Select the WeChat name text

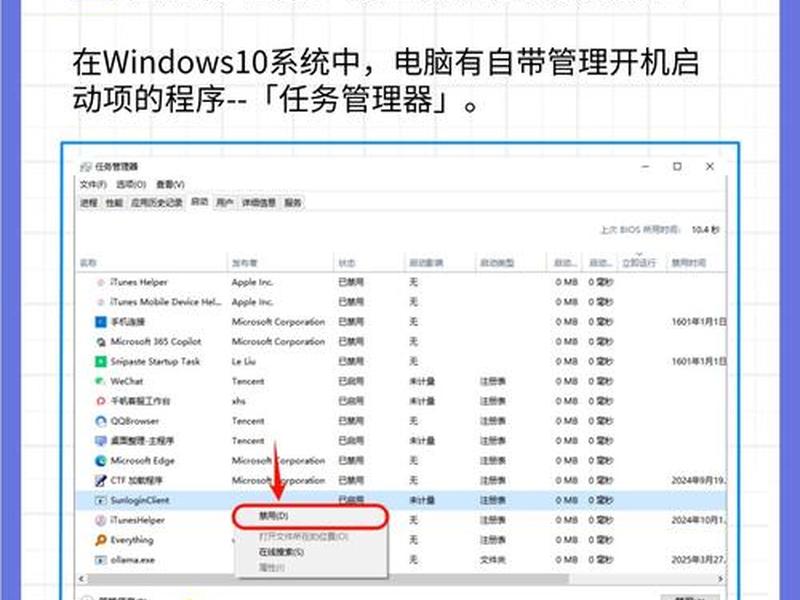pyautogui.click(x=127, y=381)
